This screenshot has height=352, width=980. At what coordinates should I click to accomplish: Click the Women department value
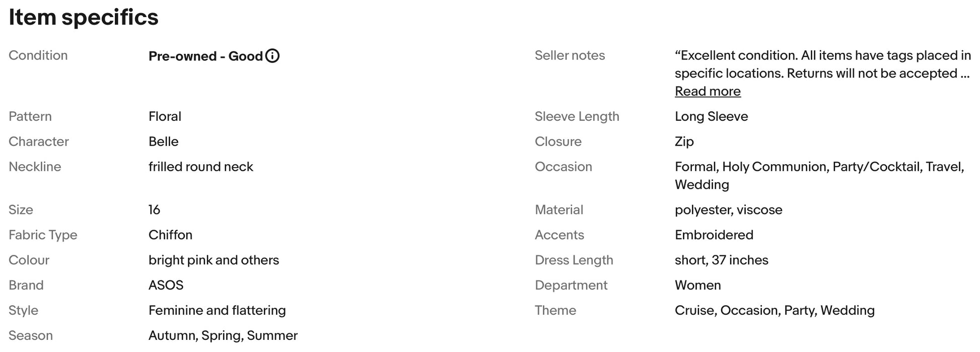[697, 285]
